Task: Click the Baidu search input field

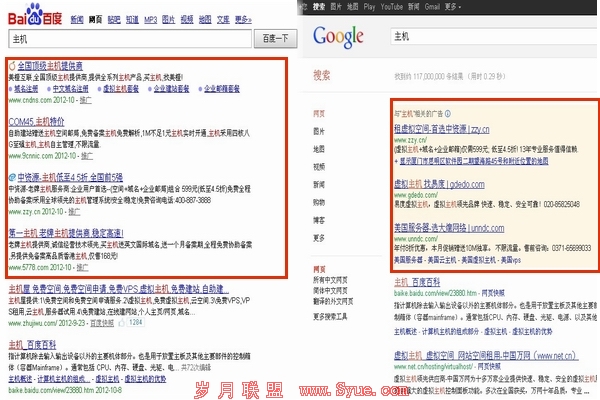Action: [x=129, y=38]
